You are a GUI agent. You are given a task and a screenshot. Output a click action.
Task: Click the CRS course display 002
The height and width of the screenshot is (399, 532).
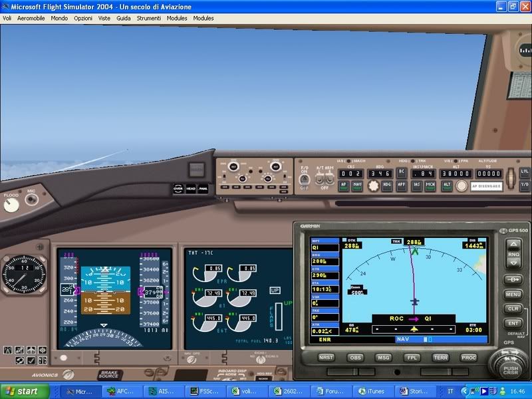[x=350, y=174]
